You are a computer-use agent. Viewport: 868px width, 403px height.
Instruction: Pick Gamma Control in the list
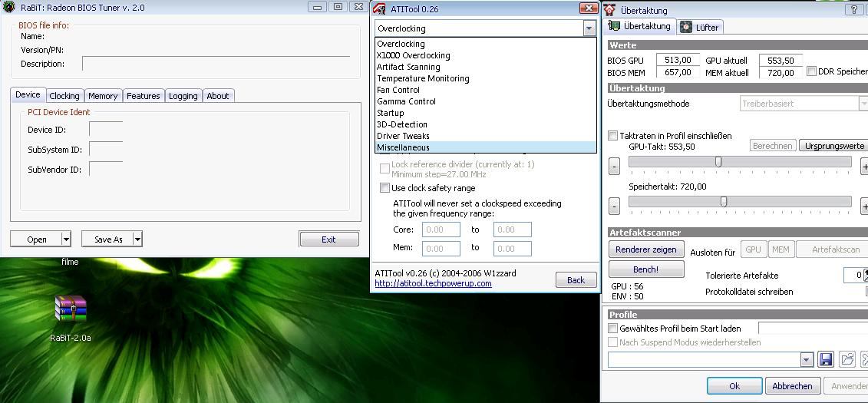coord(486,101)
